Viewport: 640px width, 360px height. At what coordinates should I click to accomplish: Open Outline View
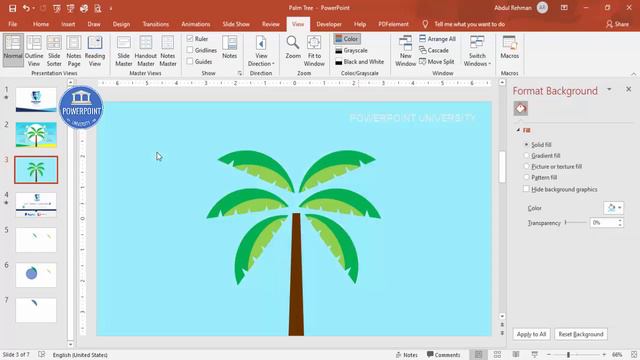34,50
